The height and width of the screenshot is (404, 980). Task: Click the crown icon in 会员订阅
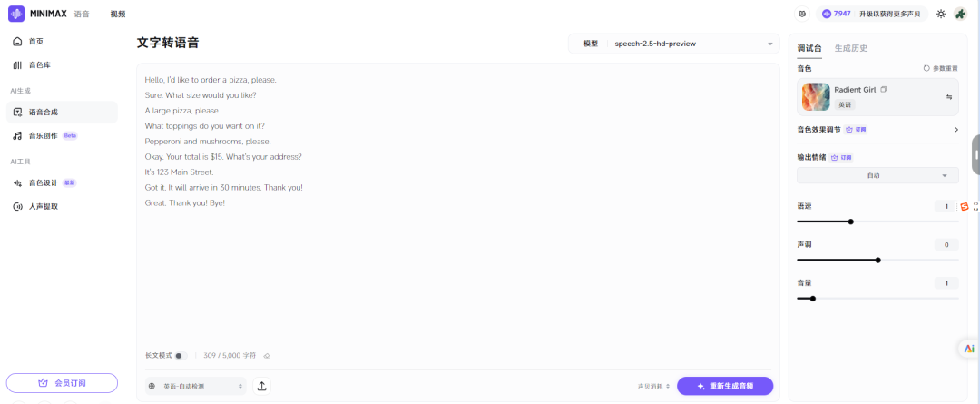click(x=44, y=383)
